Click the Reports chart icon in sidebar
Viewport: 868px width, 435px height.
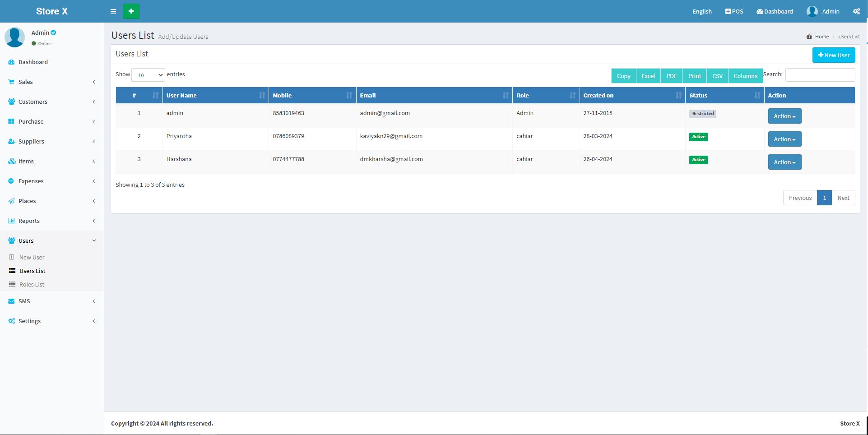pos(11,221)
